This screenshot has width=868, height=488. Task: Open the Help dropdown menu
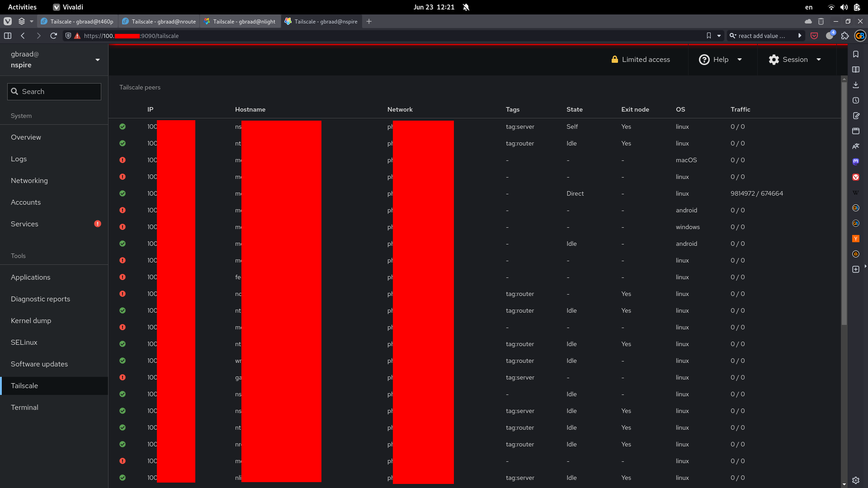pyautogui.click(x=721, y=60)
